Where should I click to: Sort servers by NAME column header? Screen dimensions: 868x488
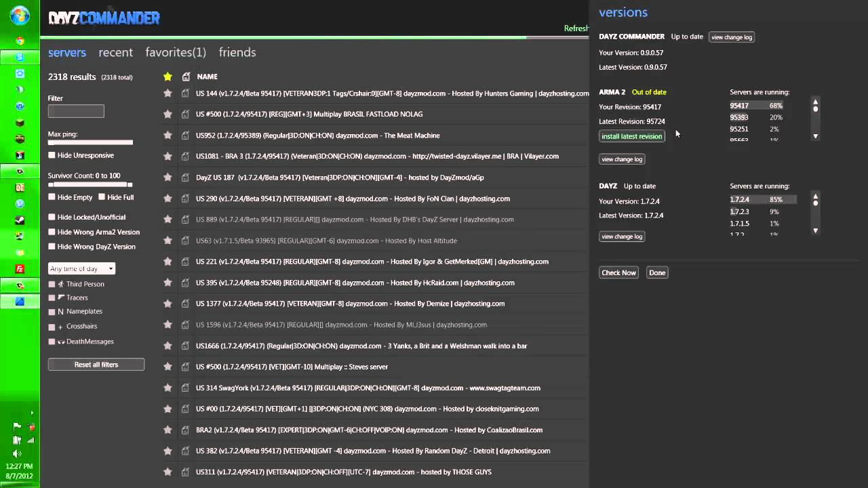207,77
